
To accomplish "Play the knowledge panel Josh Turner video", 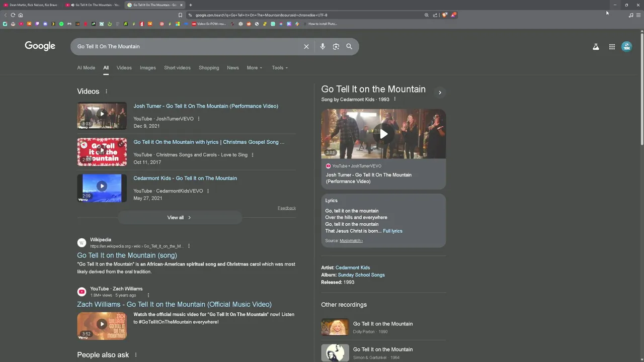I will [x=383, y=134].
